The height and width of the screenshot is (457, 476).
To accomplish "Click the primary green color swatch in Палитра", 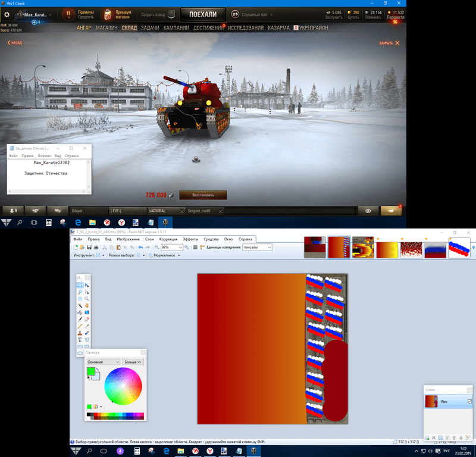I will coord(91,371).
